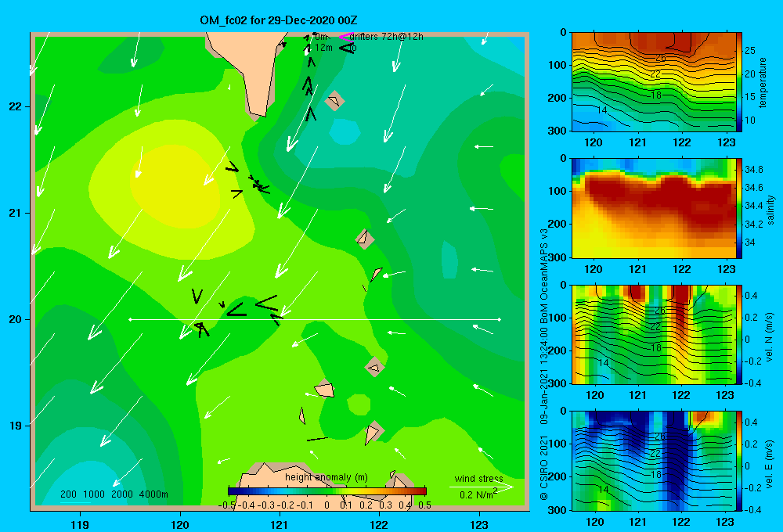This screenshot has height=532, width=783.
Task: Click the island near 121.9E 18.9N
Action: click(373, 433)
